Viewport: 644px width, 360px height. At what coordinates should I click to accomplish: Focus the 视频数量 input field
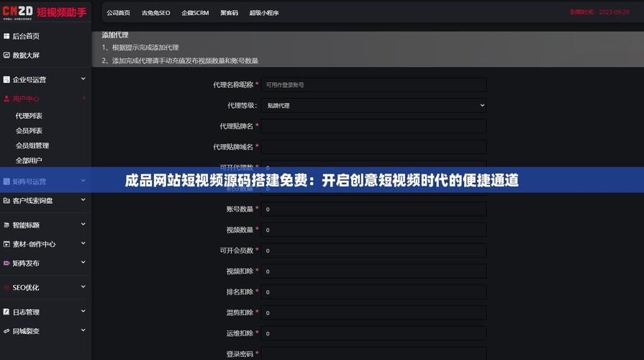click(x=373, y=230)
